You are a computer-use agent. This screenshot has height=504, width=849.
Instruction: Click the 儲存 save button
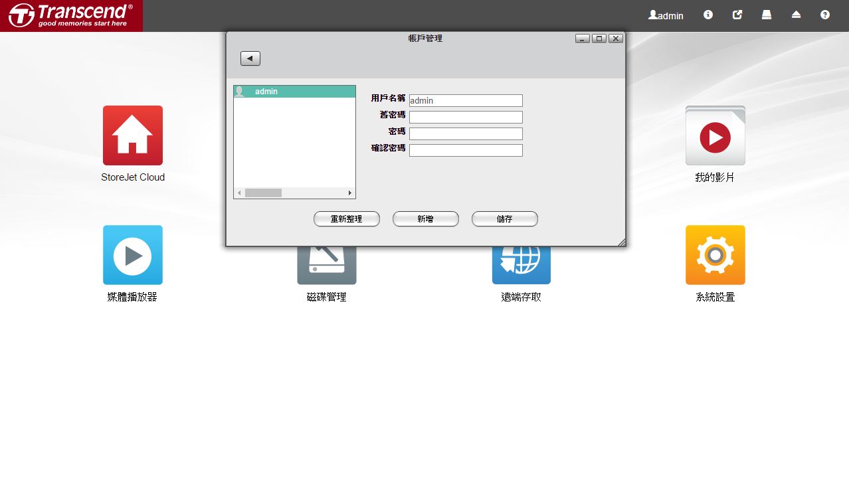click(x=505, y=219)
